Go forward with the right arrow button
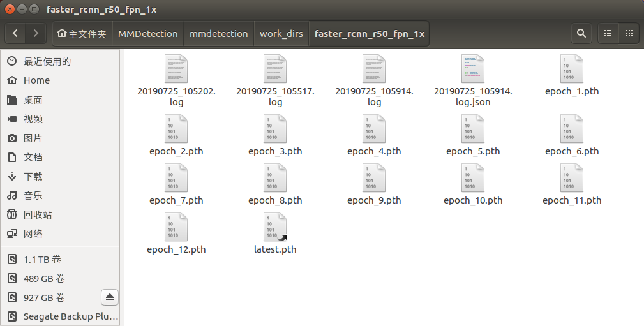The width and height of the screenshot is (644, 326). [x=36, y=33]
